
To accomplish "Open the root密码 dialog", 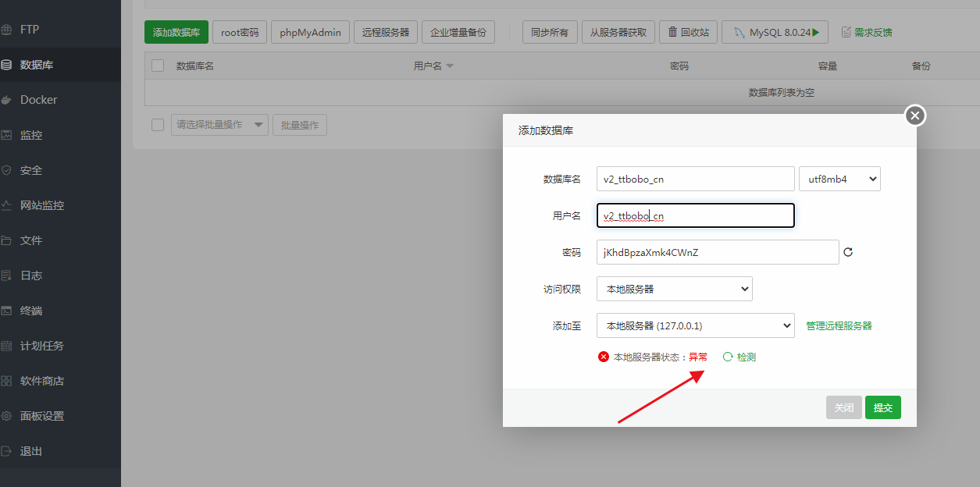I will pyautogui.click(x=240, y=32).
